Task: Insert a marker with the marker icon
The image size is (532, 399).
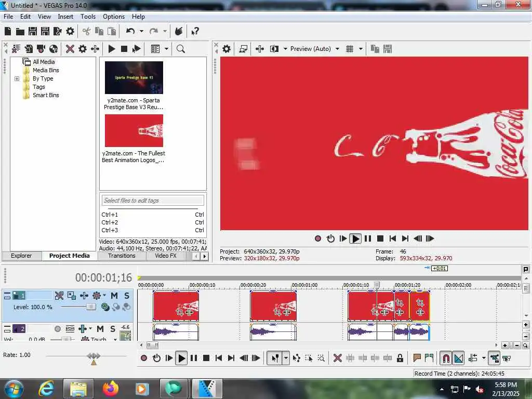Action: click(x=417, y=357)
